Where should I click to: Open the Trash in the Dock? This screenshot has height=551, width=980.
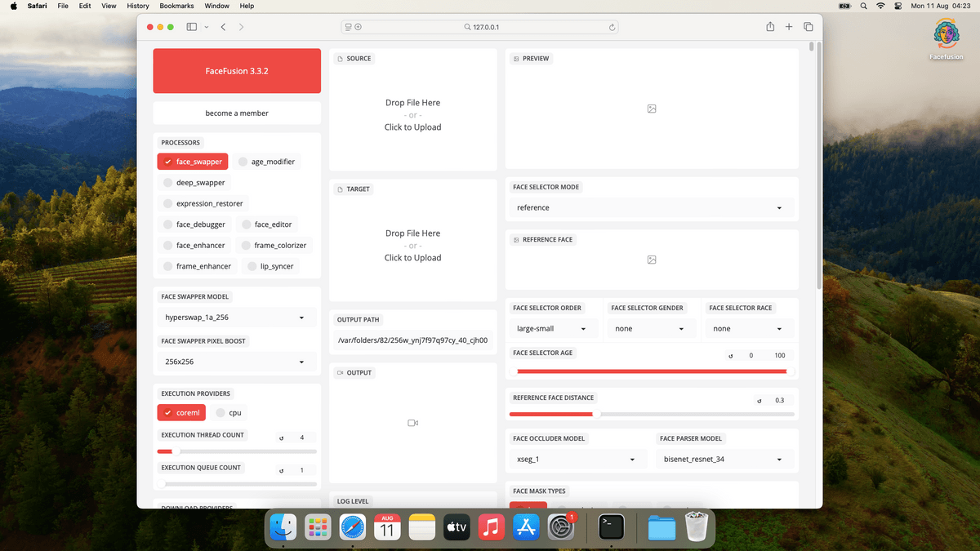click(697, 527)
